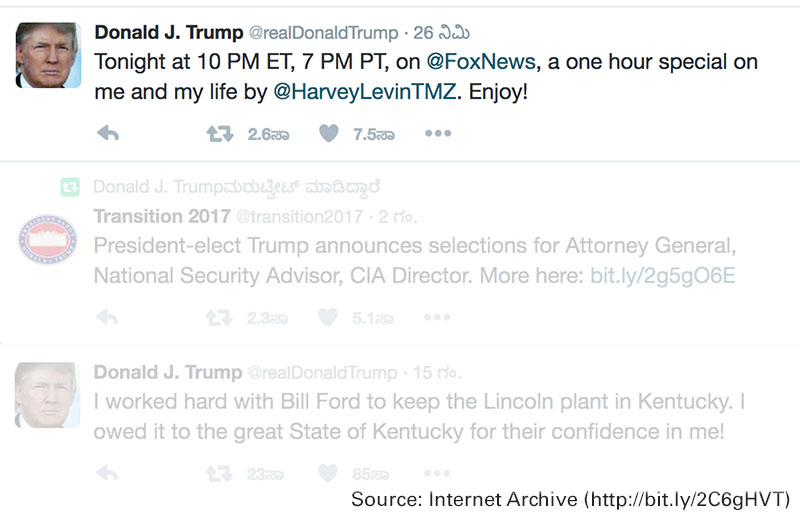Follow the bit.ly/2g5gO6E link
Screen dimensions: 800x519
click(662, 275)
